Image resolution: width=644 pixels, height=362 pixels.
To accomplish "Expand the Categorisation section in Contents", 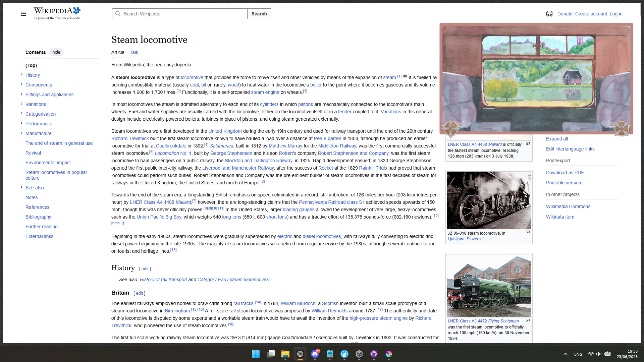I will (x=21, y=114).
